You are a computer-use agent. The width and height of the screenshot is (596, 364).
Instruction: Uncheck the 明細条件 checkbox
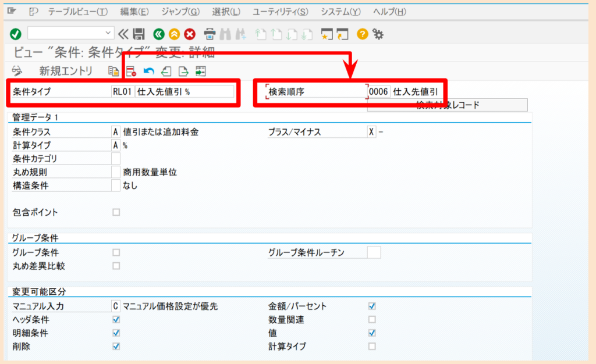click(x=116, y=333)
